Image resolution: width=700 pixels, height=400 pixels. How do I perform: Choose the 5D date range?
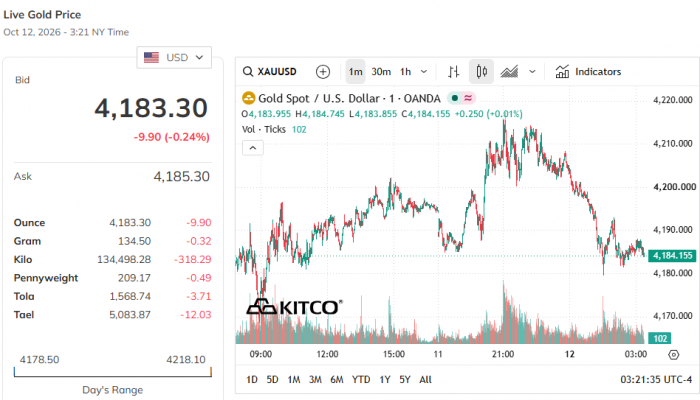pyautogui.click(x=272, y=379)
